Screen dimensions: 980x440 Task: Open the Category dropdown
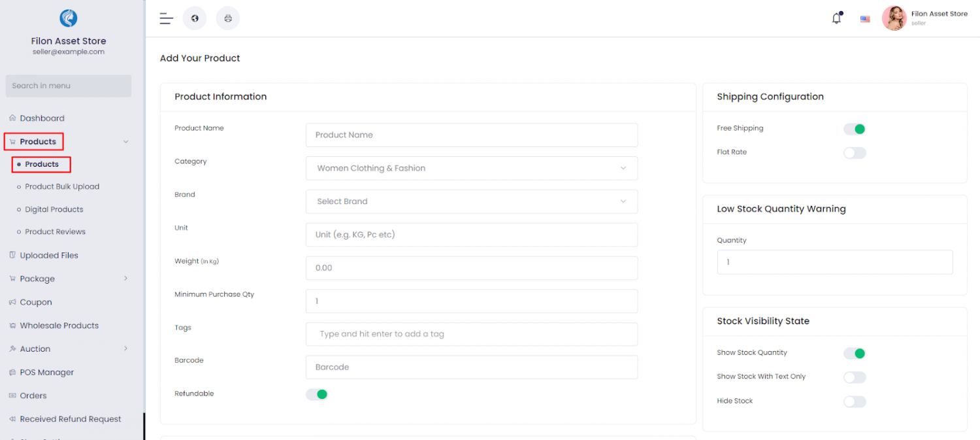click(x=472, y=168)
